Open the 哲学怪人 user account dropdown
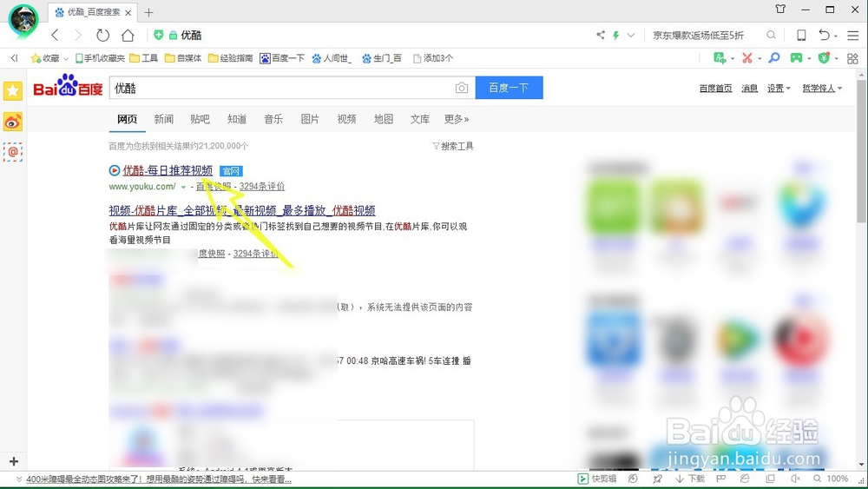 [822, 89]
